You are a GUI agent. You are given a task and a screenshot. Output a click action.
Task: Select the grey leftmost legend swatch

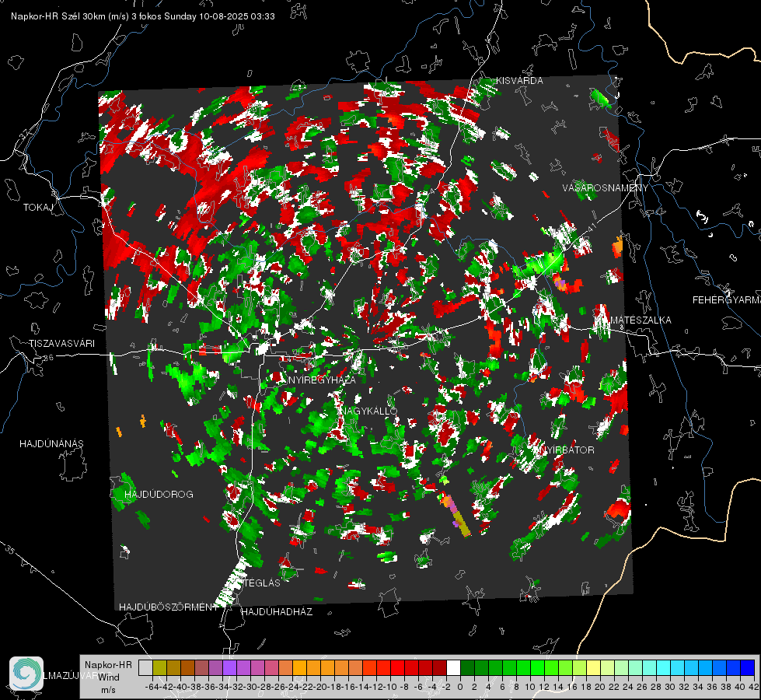coord(145,668)
